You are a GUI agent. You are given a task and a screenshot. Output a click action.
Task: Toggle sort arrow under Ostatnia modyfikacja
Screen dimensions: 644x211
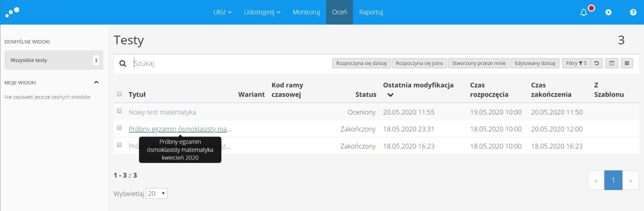(x=390, y=94)
